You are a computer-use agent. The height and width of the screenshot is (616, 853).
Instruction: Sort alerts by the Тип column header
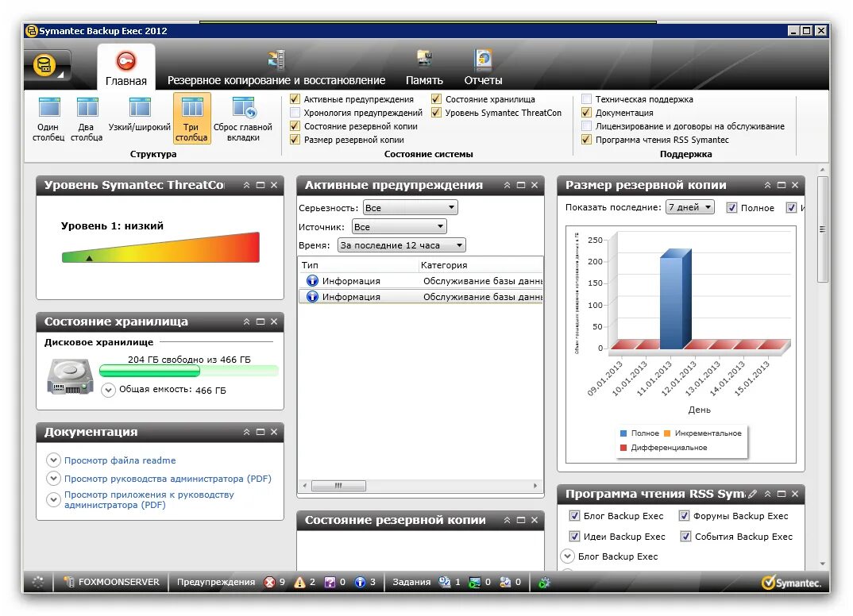tap(358, 265)
